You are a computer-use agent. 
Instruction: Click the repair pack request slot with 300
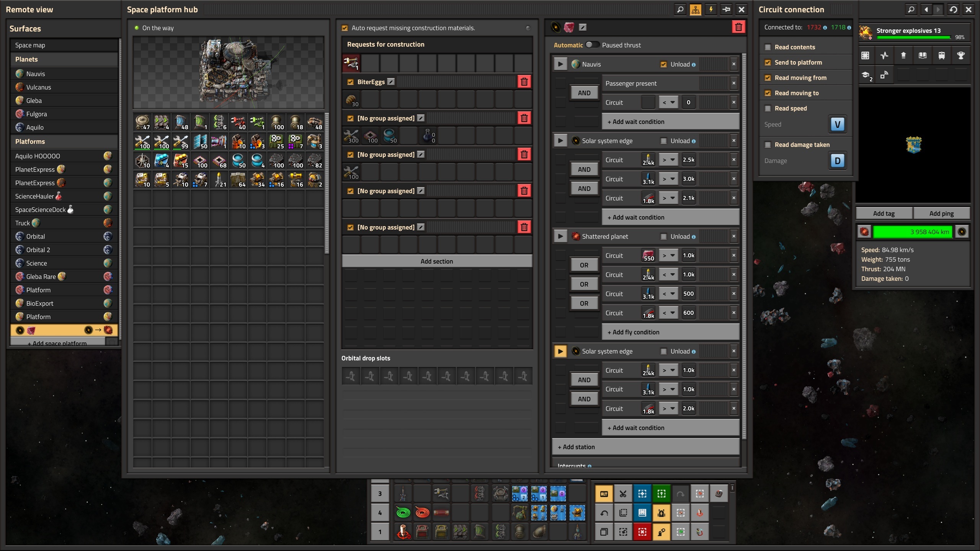(x=351, y=136)
